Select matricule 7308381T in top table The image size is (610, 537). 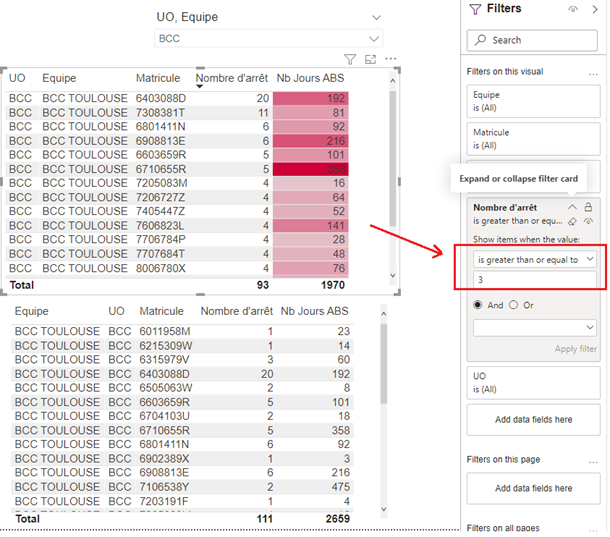tap(160, 113)
